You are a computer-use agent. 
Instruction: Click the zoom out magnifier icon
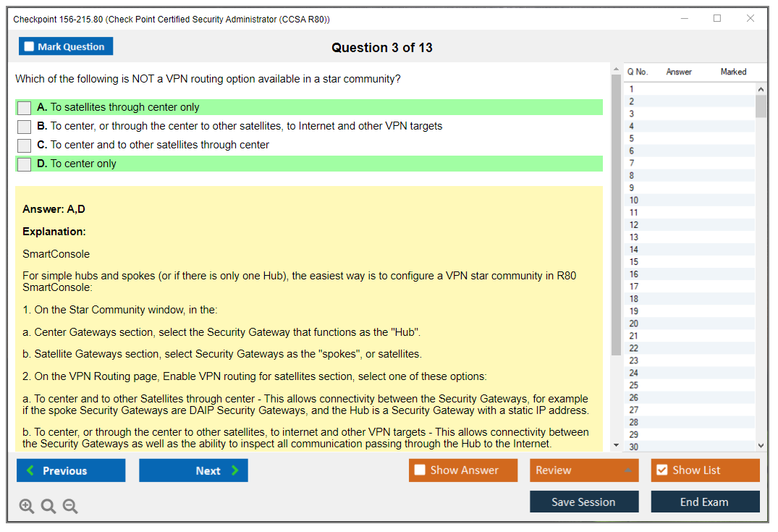[70, 506]
